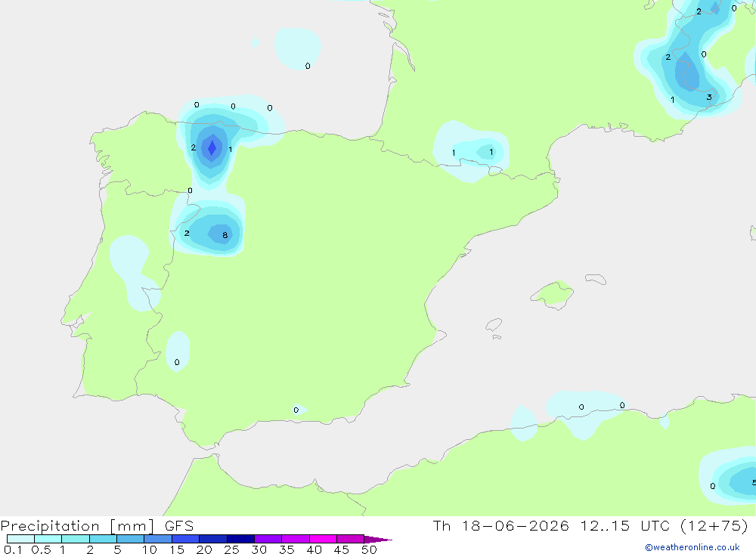Click the dark blue diamond precipitation maximum
This screenshot has height=554, width=756.
(x=212, y=148)
